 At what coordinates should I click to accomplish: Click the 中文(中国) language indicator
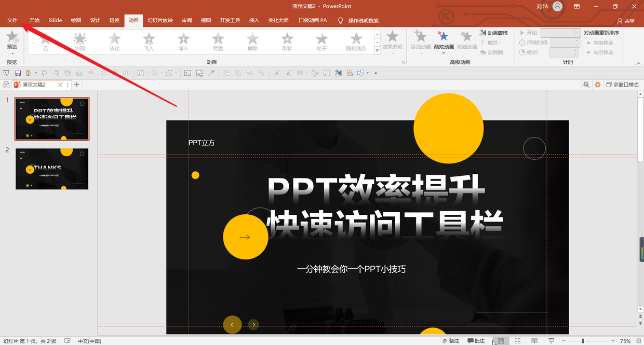[89, 341]
